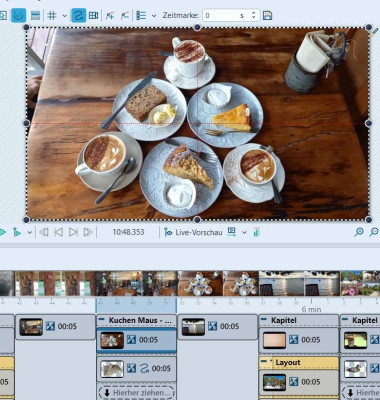Click the transition icon beside the mouse image
This screenshot has width=380, height=400.
coord(131,368)
